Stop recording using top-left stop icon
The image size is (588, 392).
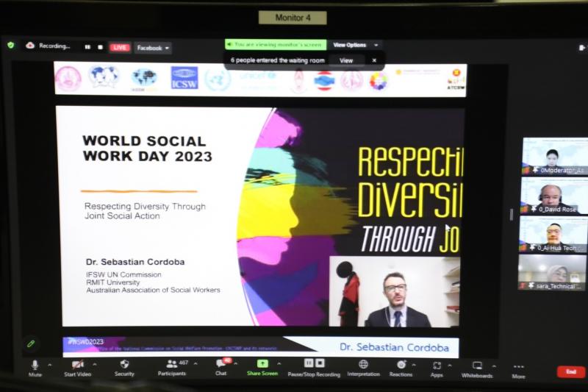coord(100,47)
